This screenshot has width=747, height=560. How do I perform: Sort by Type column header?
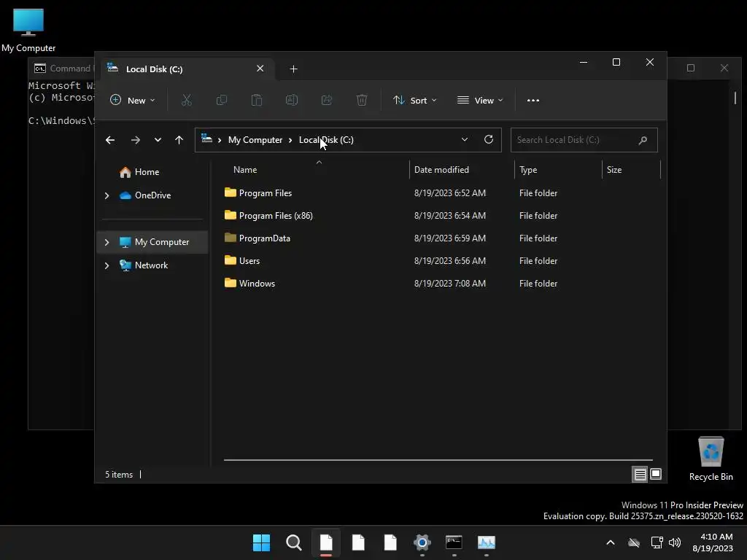(528, 169)
